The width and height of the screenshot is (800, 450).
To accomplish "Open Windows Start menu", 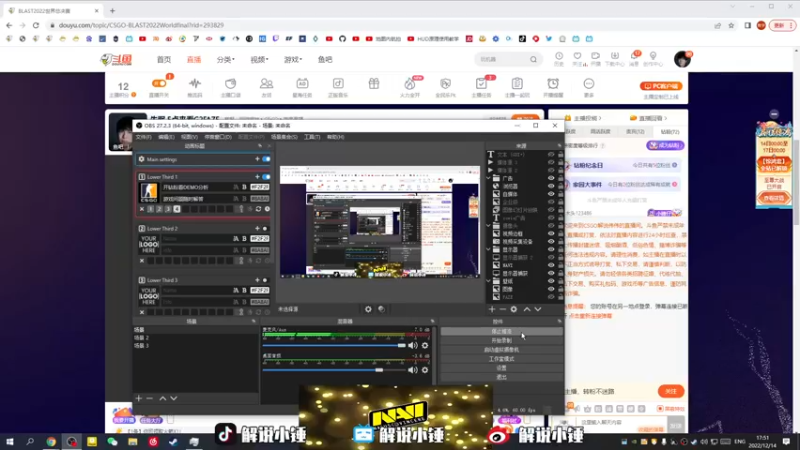I will pos(10,442).
